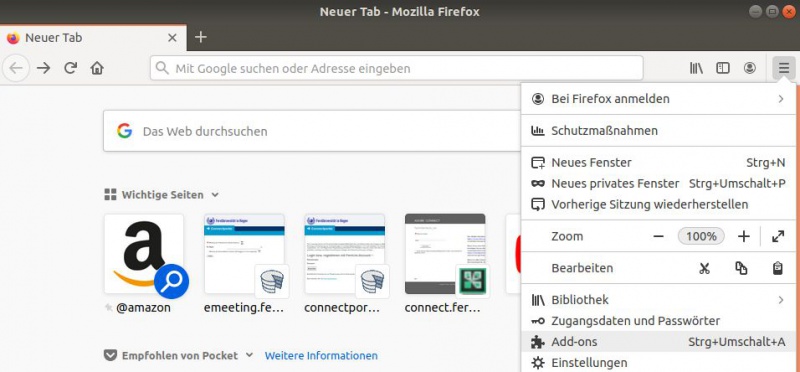Go back to previous page
This screenshot has height=372, width=800.
(x=16, y=68)
